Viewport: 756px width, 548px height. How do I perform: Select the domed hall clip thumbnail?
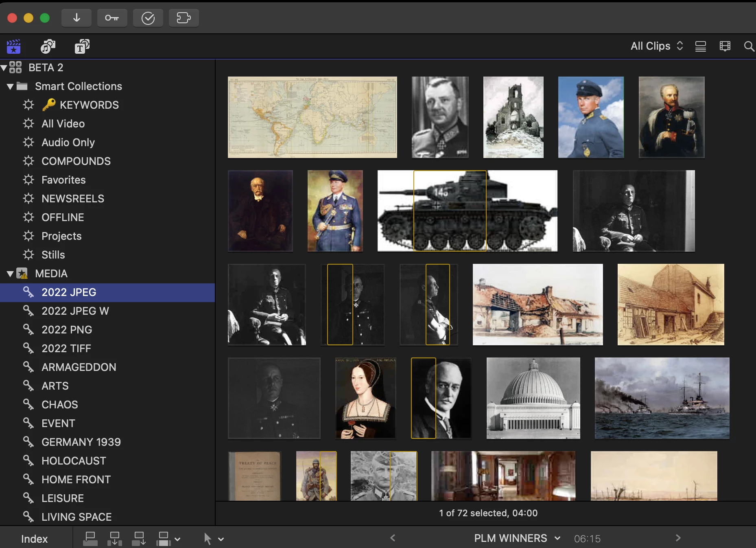(533, 398)
